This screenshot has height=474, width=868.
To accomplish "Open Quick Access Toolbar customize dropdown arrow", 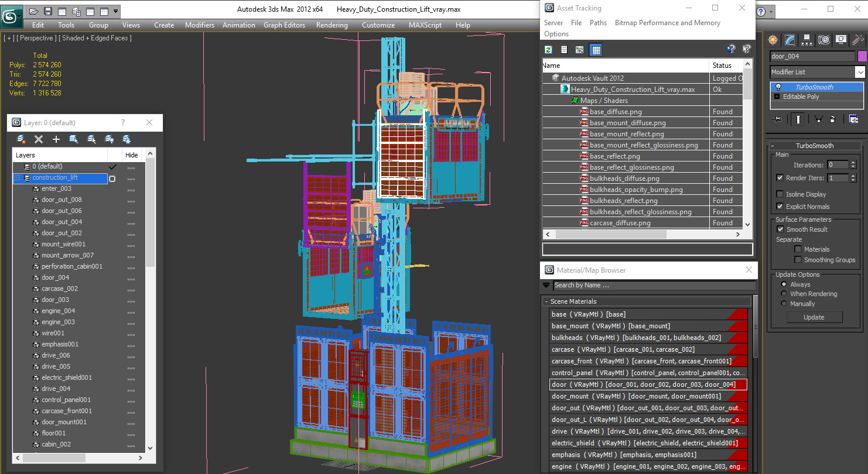I will click(x=116, y=11).
